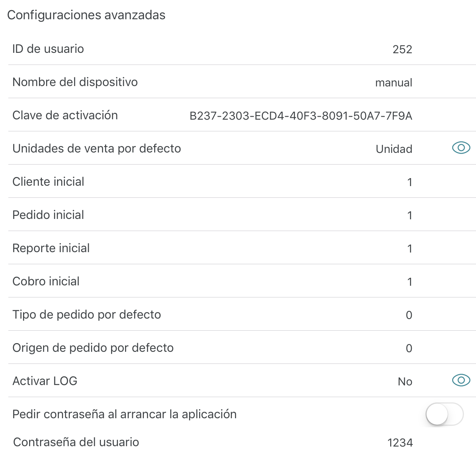Viewport: 476px width, 459px height.
Task: Select the Clave de activación key field
Action: coord(301,116)
